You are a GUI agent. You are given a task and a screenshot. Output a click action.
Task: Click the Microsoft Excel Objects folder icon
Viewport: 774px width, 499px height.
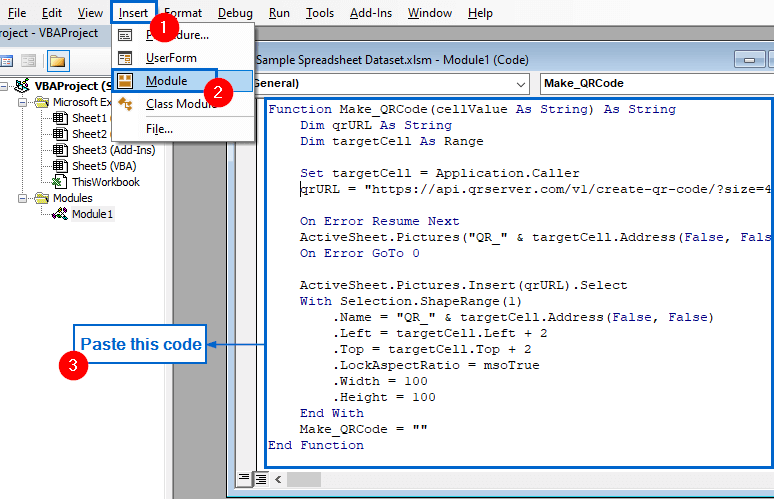pyautogui.click(x=41, y=102)
